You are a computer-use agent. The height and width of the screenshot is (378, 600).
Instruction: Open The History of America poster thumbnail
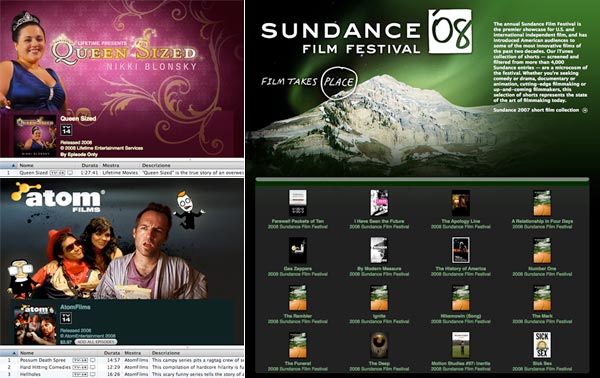pyautogui.click(x=460, y=250)
